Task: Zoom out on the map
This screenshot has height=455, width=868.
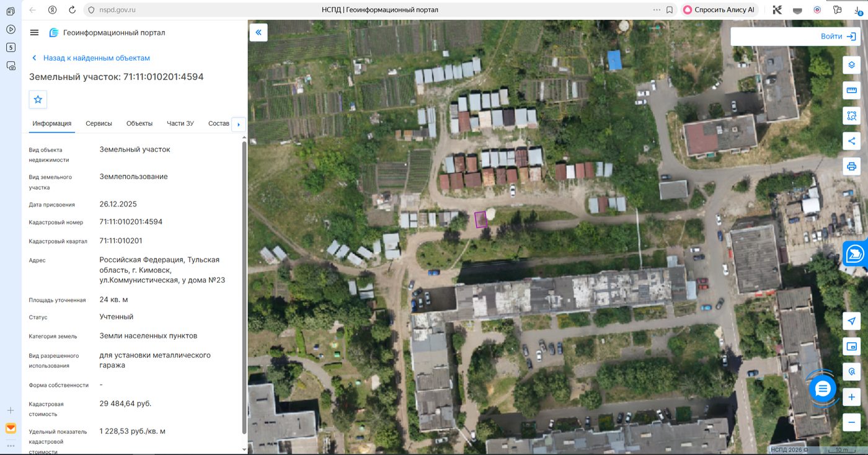Action: (x=851, y=422)
